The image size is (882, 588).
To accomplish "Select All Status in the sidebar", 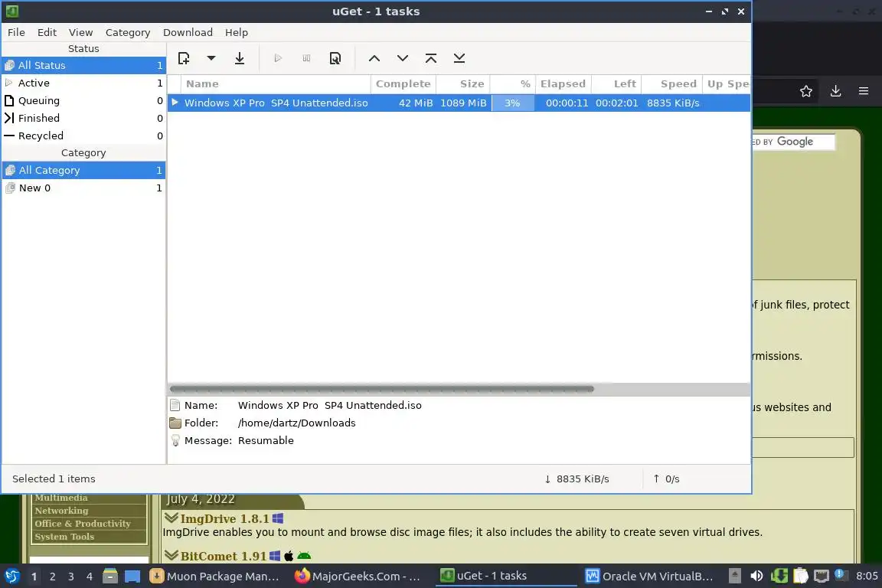I will 83,65.
